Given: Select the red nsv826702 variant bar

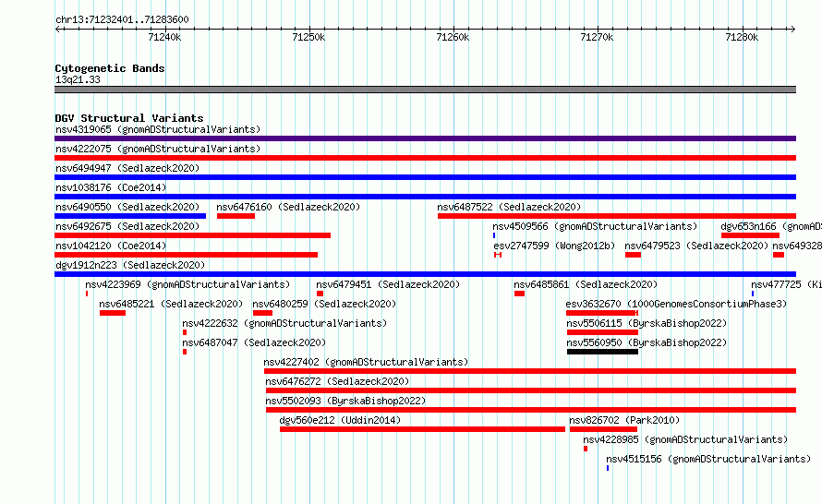Looking at the screenshot, I should coord(603,429).
